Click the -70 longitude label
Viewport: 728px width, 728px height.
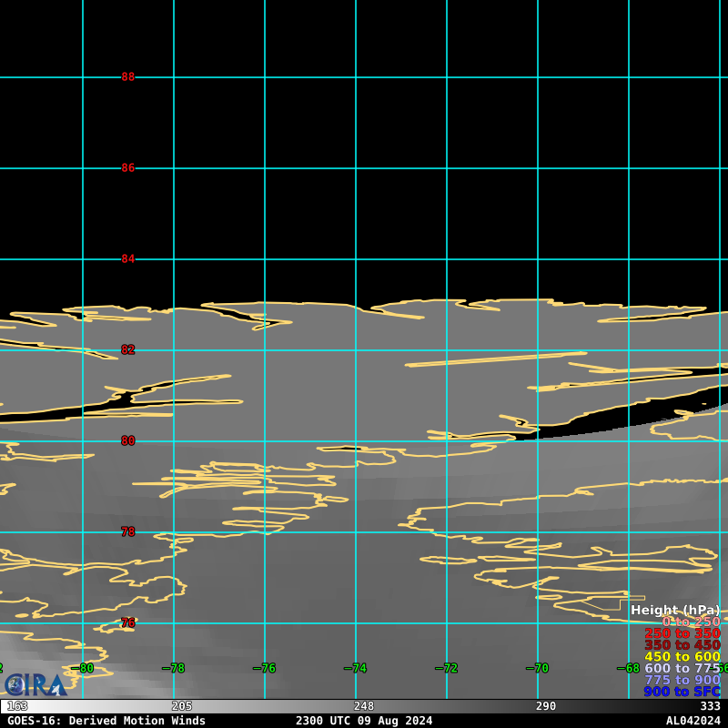(x=537, y=669)
